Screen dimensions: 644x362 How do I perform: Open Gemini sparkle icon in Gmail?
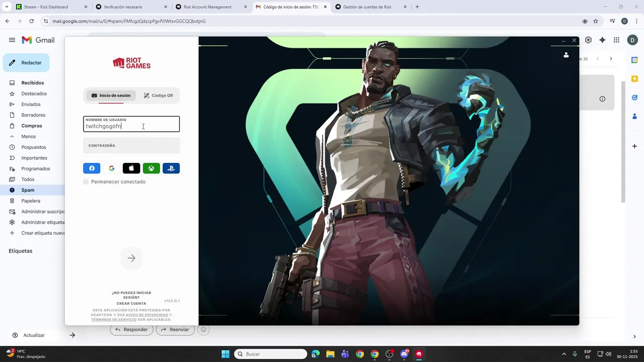pos(602,40)
